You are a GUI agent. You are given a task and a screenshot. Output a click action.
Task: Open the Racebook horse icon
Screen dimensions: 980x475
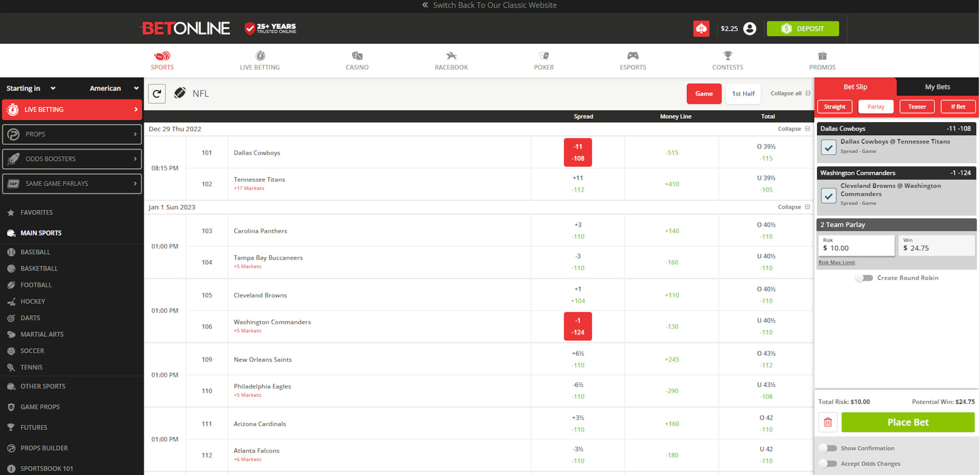click(x=451, y=55)
